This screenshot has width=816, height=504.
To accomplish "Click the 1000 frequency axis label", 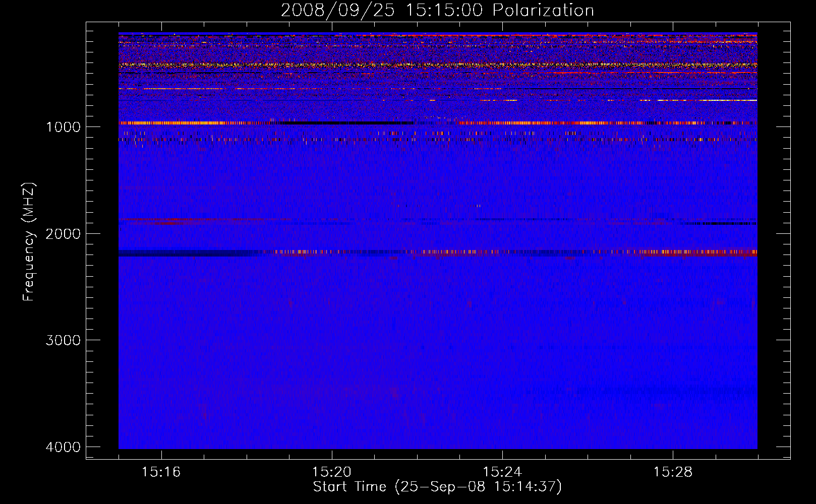I will click(63, 127).
